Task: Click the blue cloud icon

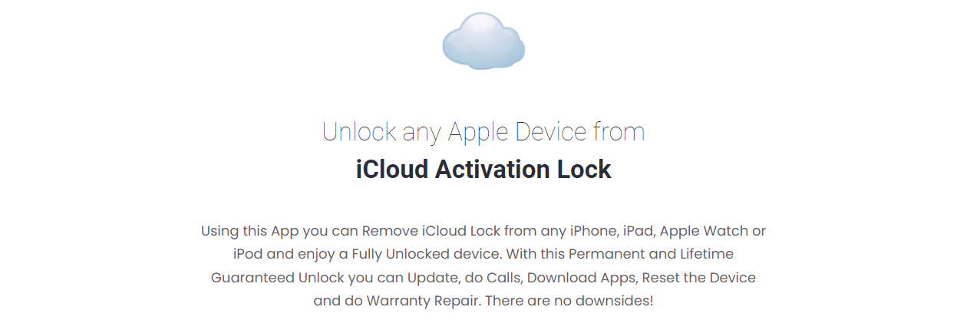Action: (x=483, y=40)
